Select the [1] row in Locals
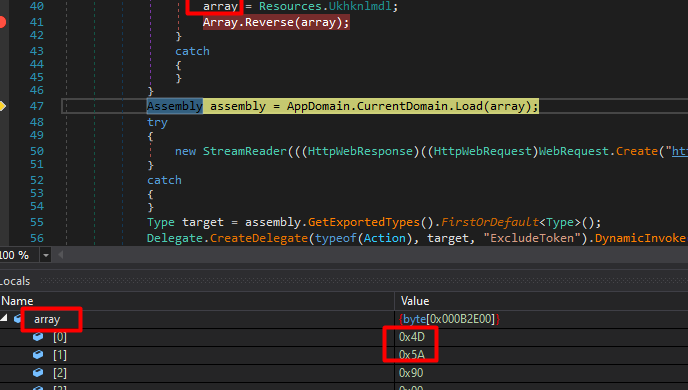688x390 pixels. point(344,355)
